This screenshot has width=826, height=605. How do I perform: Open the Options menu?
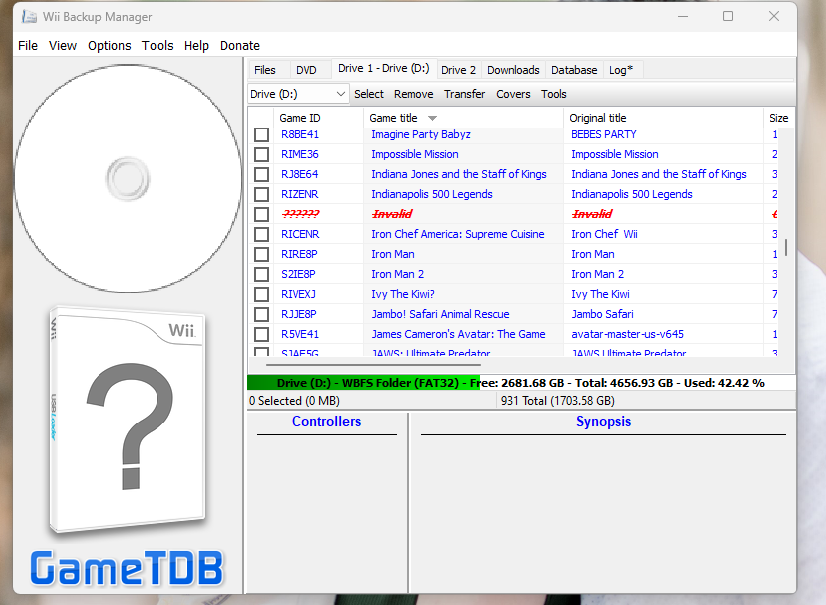pos(110,46)
